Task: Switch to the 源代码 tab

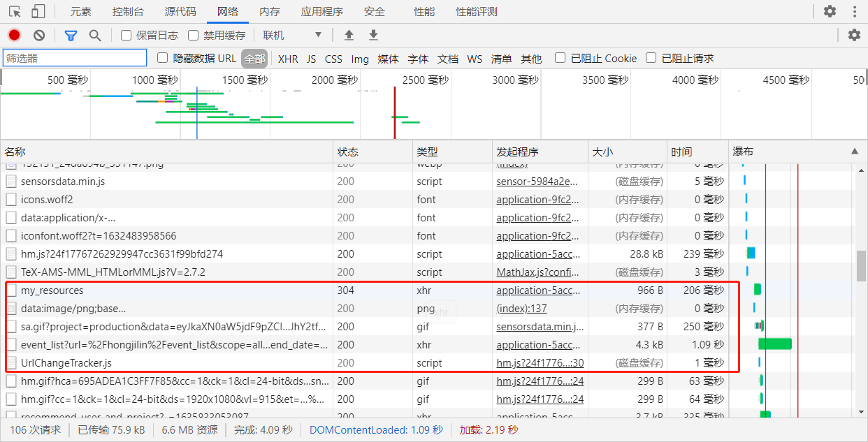Action: point(180,11)
